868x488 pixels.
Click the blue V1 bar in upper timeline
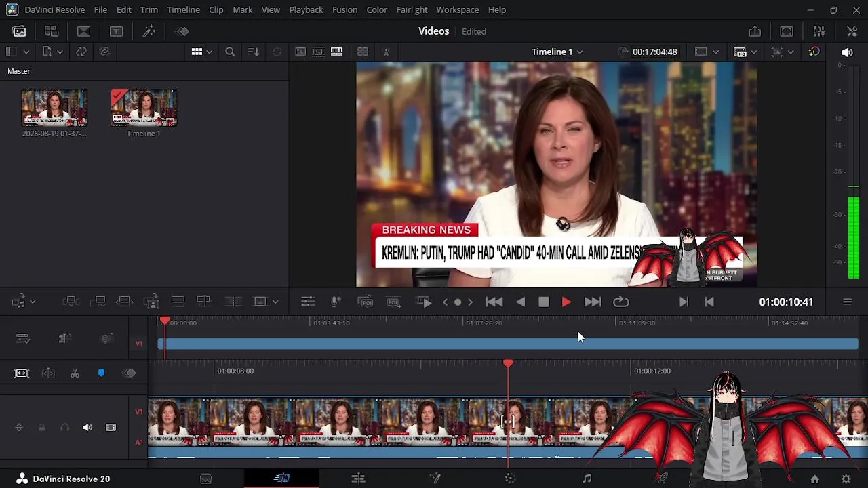click(508, 344)
